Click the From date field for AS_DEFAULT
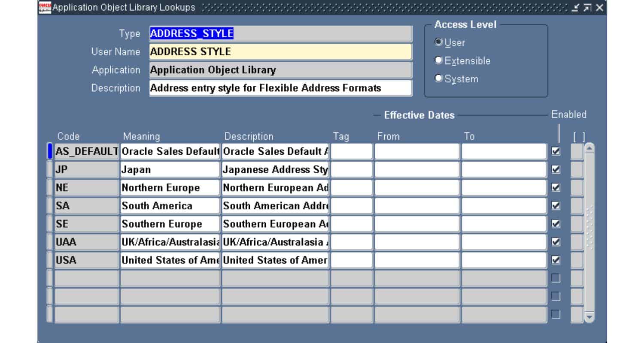 point(417,151)
